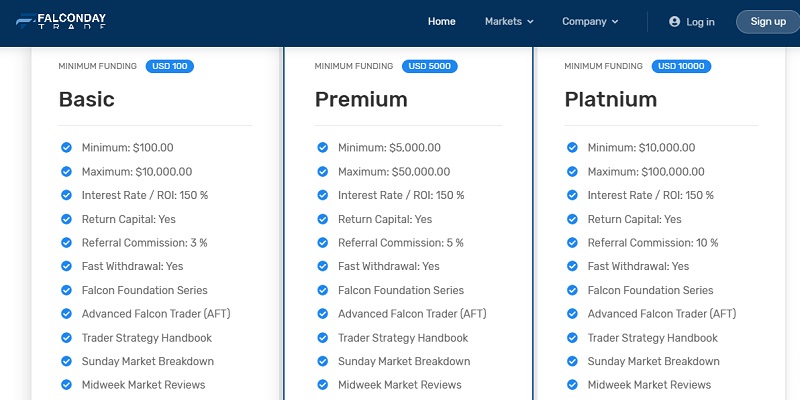
Task: Click the Log in link
Action: [700, 22]
